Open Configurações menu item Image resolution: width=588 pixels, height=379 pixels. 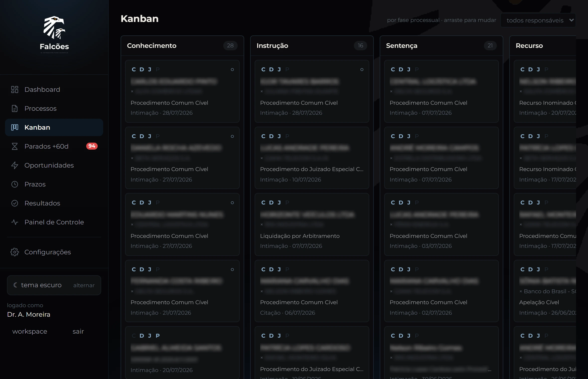point(54,252)
